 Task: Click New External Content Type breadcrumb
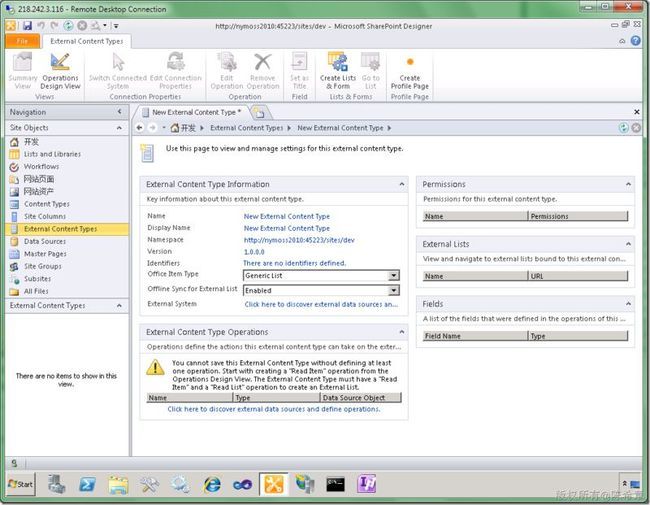pos(340,128)
